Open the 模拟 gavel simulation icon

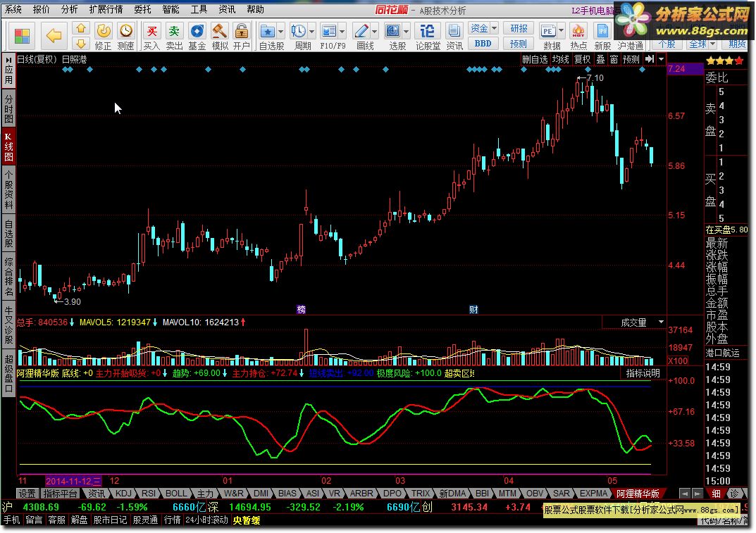219,31
